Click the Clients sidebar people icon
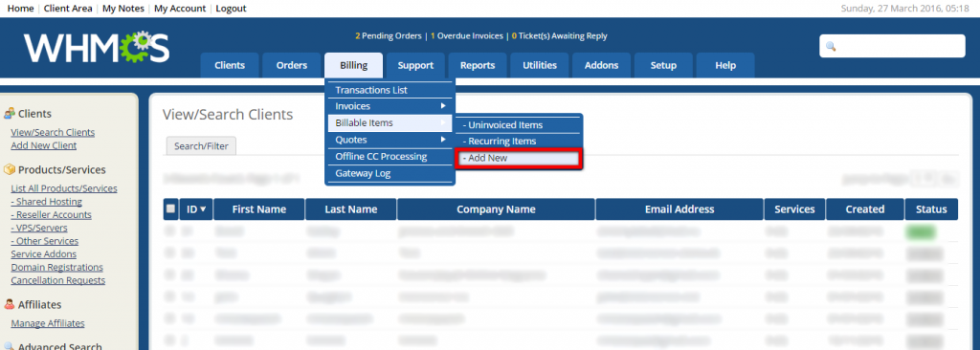980x350 pixels. coord(10,114)
